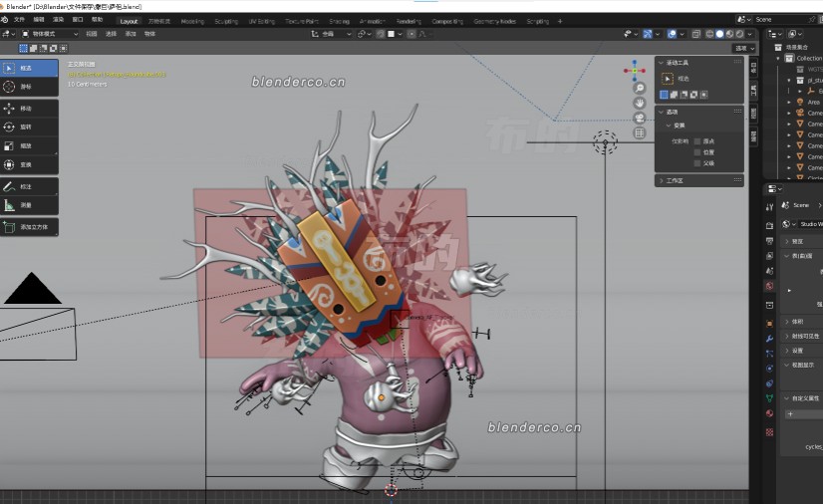Collapse the 变换 (Transform) subpanel

669,126
